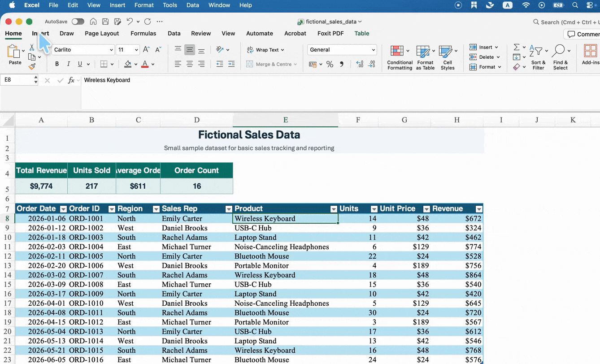Cut selection with the scissors icon
Viewport: 600px width, 364px height.
pyautogui.click(x=32, y=48)
